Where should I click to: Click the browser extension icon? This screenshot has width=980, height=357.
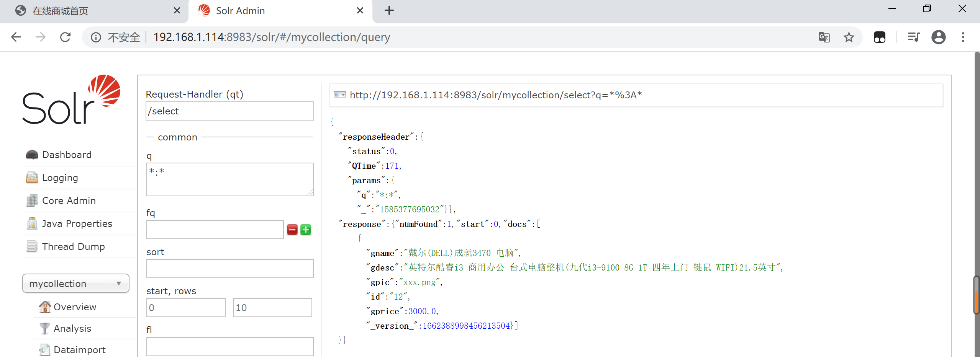pyautogui.click(x=880, y=37)
